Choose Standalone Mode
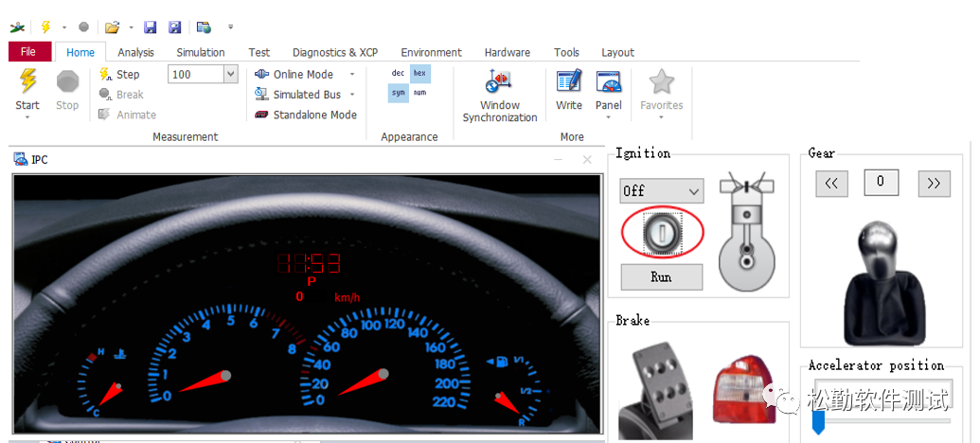980x443 pixels. [306, 115]
